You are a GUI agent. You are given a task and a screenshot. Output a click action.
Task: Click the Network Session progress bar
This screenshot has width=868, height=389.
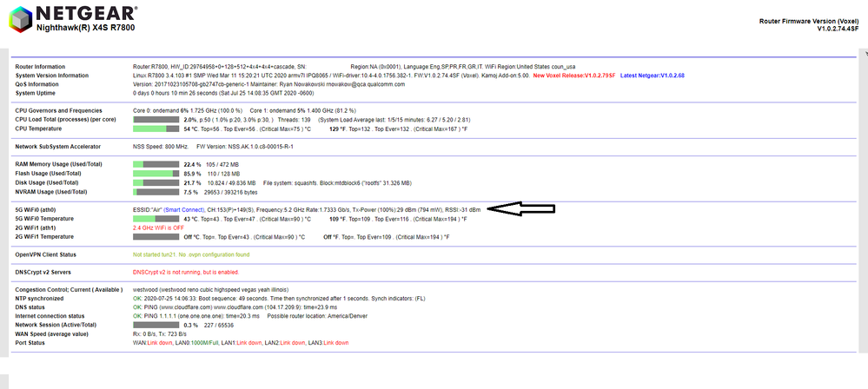coord(156,325)
